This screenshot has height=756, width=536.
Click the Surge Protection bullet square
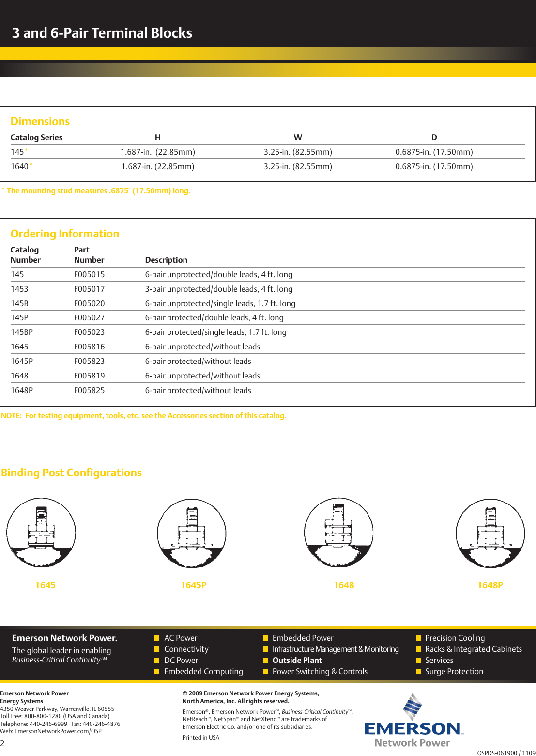(x=418, y=671)
